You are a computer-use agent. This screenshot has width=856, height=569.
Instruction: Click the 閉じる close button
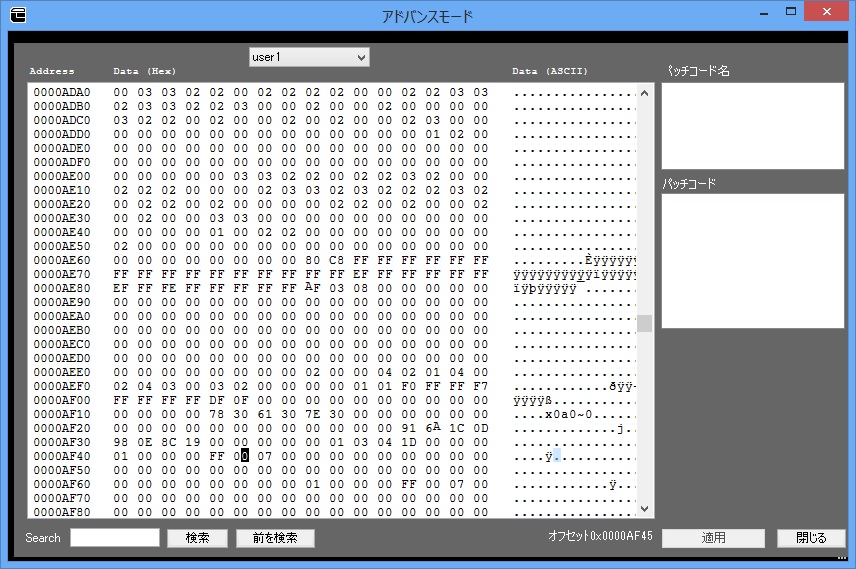click(x=811, y=538)
